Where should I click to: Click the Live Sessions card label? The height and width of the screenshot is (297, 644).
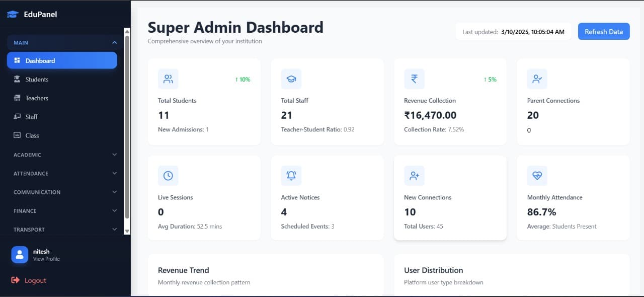coord(175,197)
